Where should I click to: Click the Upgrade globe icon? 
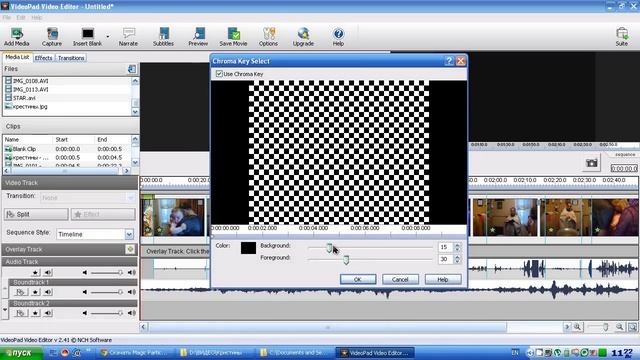[303, 37]
